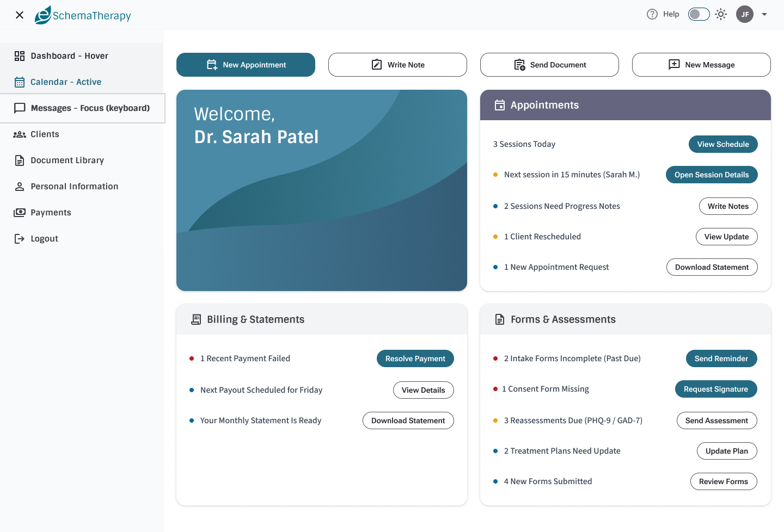Click the Appointments card heading
Viewport: 784px width, 532px height.
pos(544,105)
